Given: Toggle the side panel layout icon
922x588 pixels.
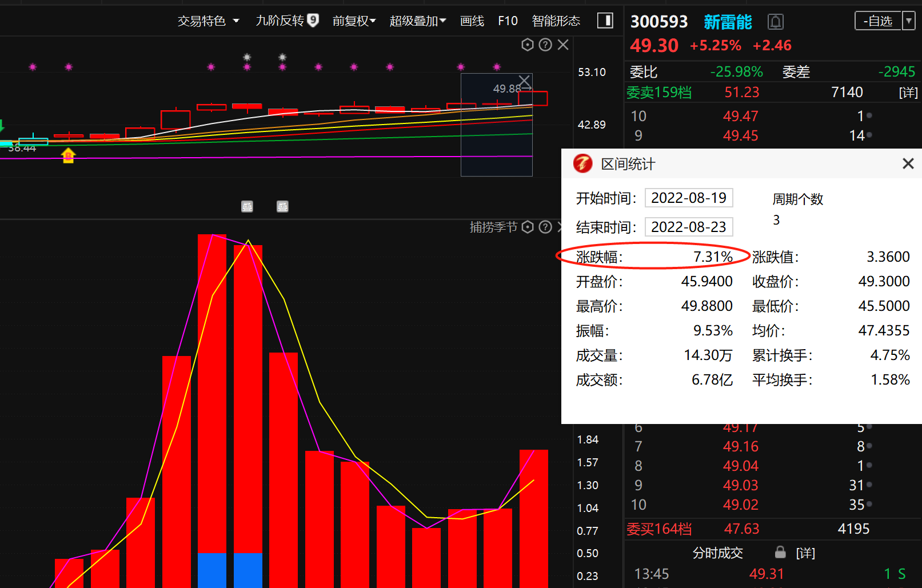Looking at the screenshot, I should [x=605, y=21].
